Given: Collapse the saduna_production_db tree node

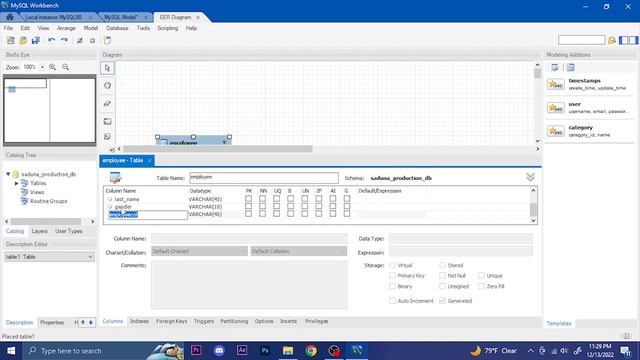Looking at the screenshot, I should [x=8, y=174].
